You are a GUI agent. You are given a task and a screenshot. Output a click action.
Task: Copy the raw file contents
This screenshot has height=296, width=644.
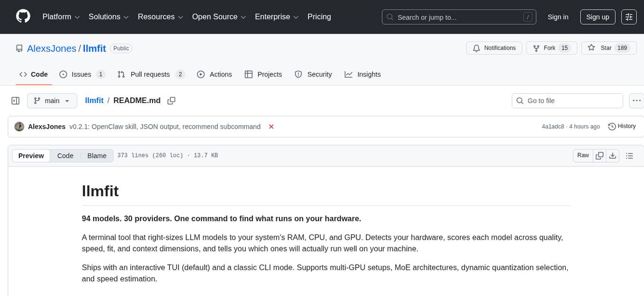[x=599, y=155]
